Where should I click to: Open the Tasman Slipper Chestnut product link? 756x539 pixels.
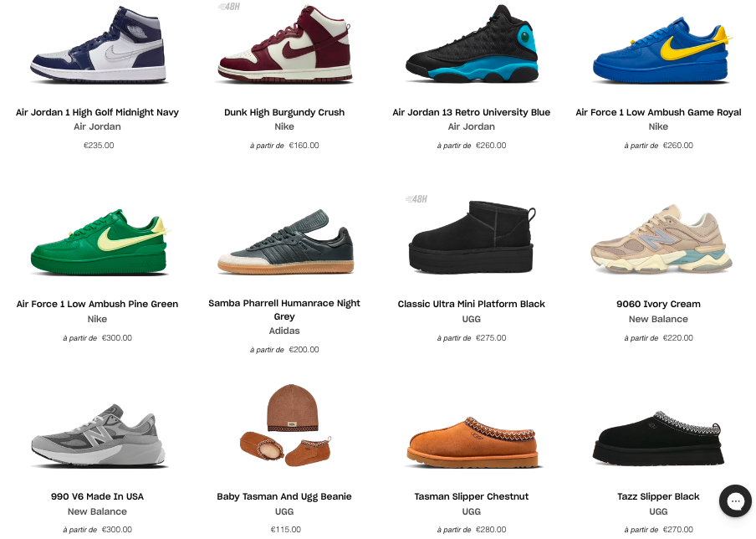tap(472, 496)
